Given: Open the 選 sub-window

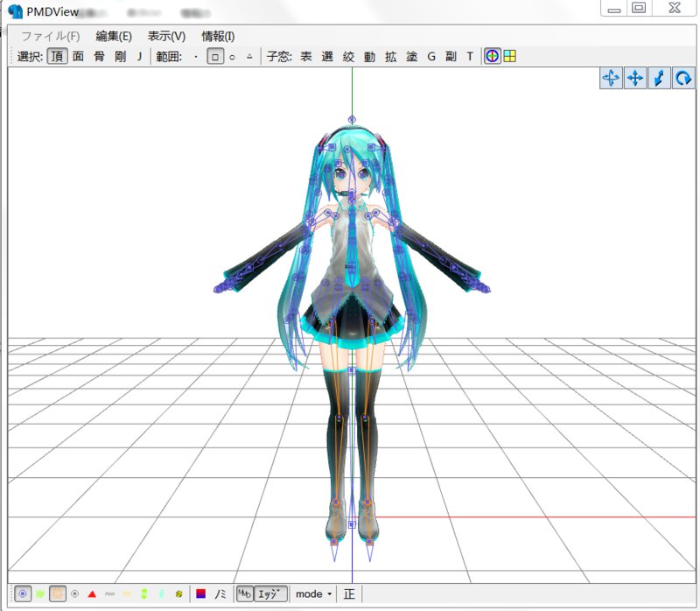Looking at the screenshot, I should [x=327, y=57].
